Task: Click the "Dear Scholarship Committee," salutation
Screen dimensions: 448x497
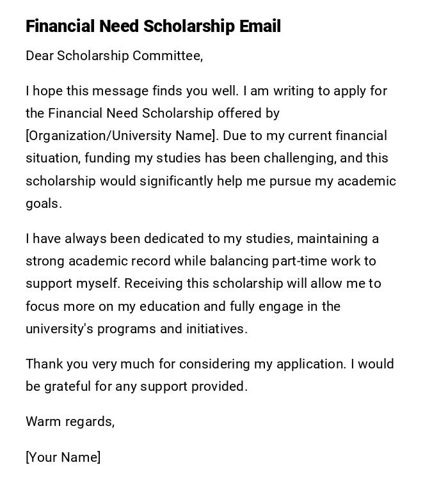Action: coord(114,56)
